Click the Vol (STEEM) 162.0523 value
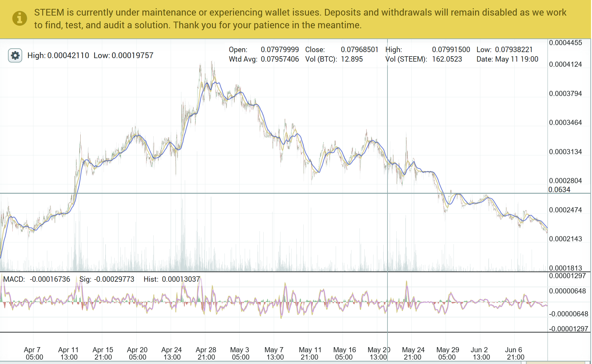Screen dimensions: 592x364 click(x=447, y=59)
